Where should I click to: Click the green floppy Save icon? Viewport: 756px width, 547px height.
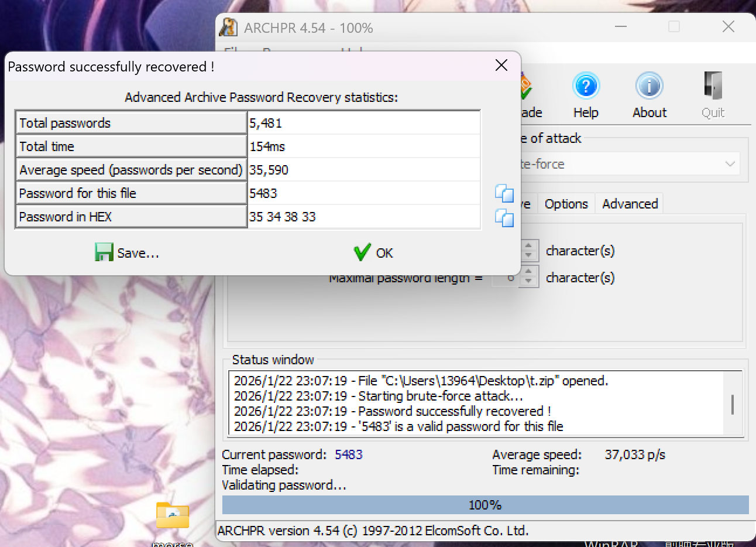point(104,252)
